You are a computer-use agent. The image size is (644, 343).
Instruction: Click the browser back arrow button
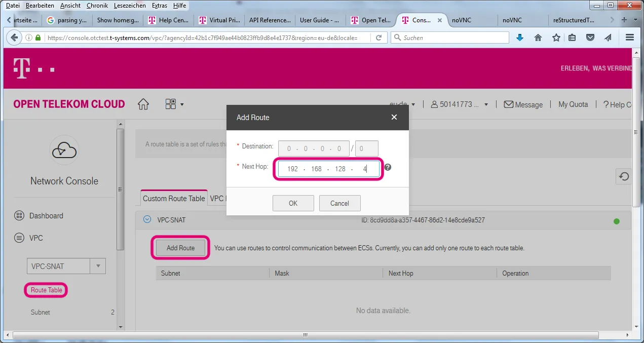[14, 37]
